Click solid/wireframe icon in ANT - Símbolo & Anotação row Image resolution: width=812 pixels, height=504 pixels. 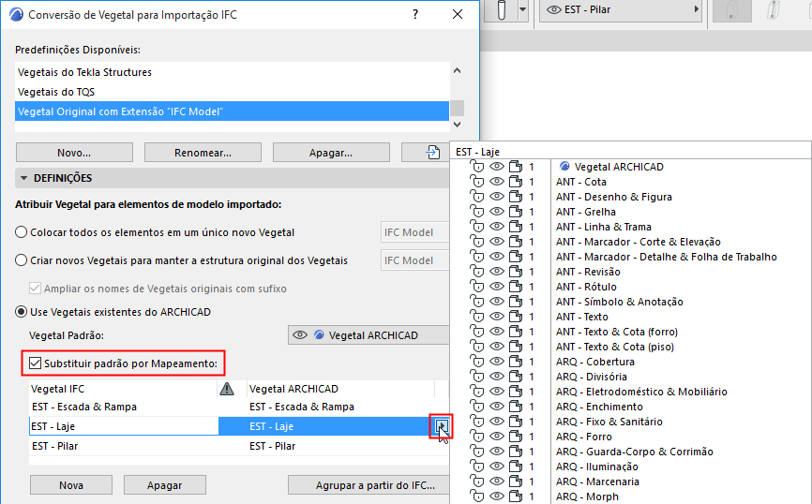point(516,302)
